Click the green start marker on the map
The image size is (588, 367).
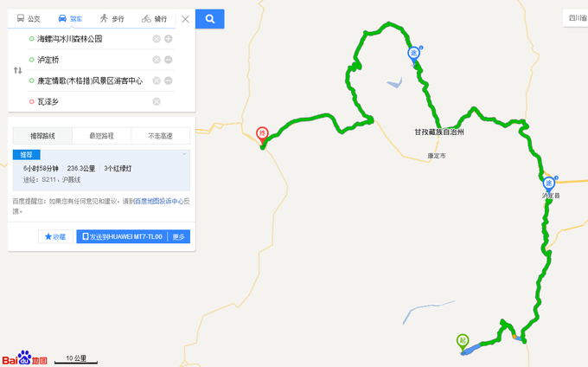[x=463, y=342]
